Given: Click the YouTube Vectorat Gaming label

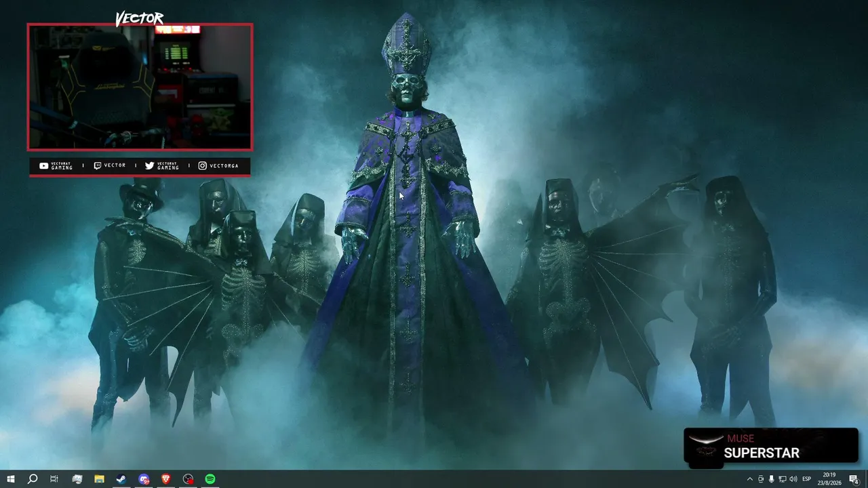Looking at the screenshot, I should pyautogui.click(x=56, y=166).
